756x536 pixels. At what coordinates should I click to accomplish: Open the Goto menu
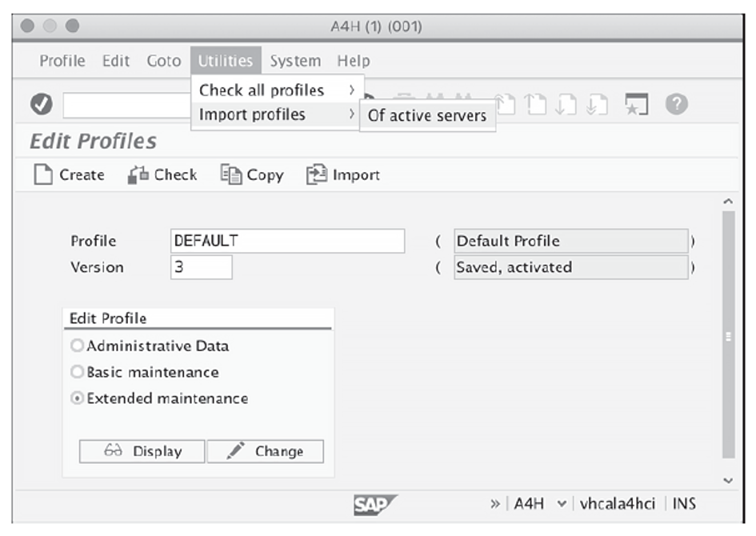pyautogui.click(x=164, y=61)
